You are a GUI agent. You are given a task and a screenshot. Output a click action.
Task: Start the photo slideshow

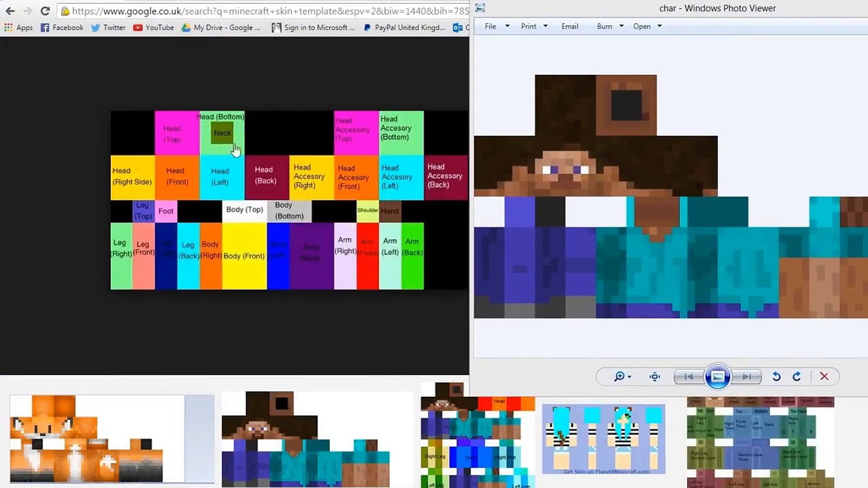[x=717, y=376]
